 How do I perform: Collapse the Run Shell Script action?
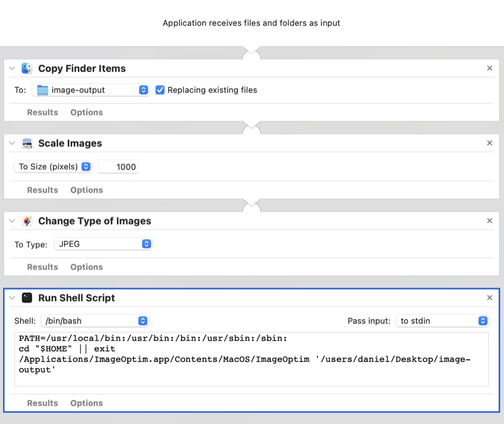(12, 298)
